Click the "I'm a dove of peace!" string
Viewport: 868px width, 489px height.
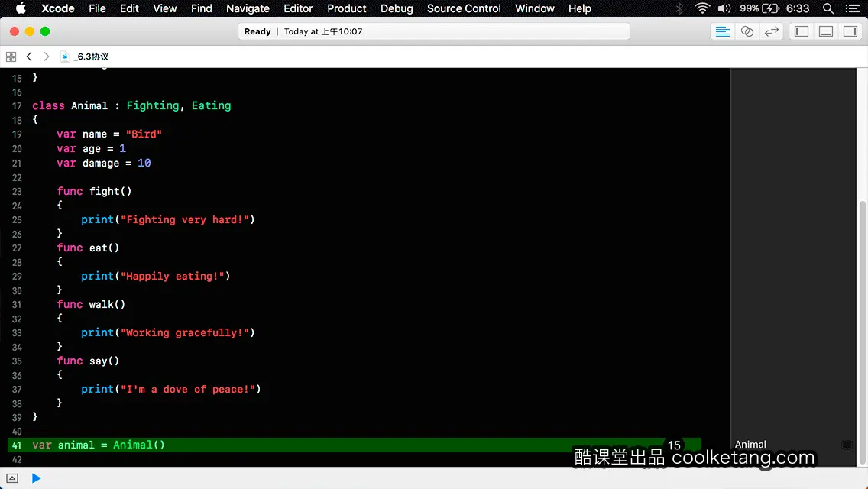pos(188,389)
